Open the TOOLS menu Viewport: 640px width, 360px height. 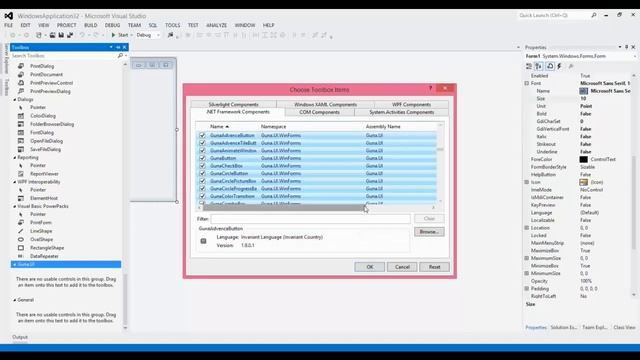point(172,25)
